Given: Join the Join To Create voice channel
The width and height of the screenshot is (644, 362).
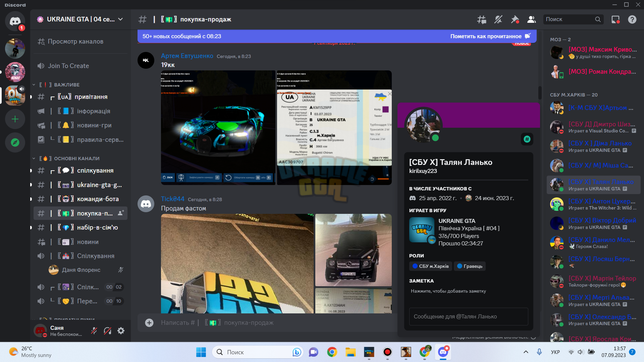Looking at the screenshot, I should point(80,66).
